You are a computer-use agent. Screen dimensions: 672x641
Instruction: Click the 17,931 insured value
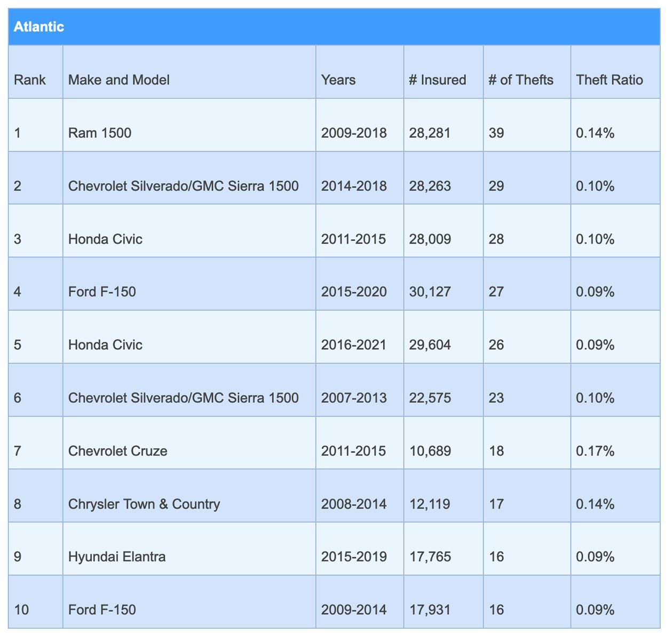click(x=430, y=610)
